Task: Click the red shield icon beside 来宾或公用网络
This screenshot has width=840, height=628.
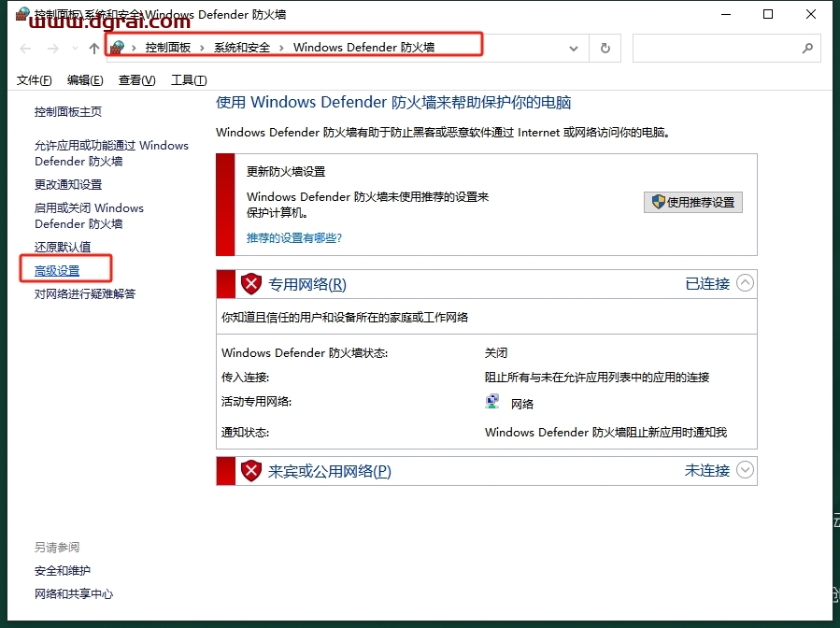Action: point(250,471)
